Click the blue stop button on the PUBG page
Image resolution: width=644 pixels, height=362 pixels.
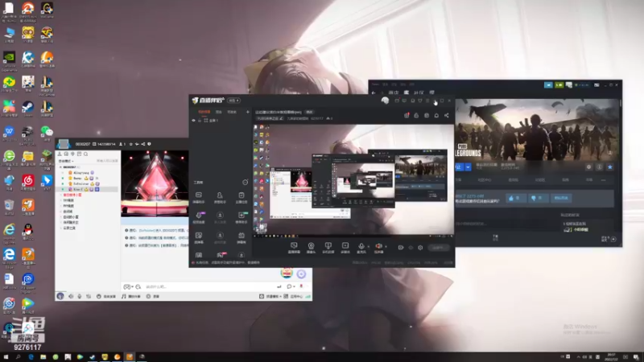459,167
